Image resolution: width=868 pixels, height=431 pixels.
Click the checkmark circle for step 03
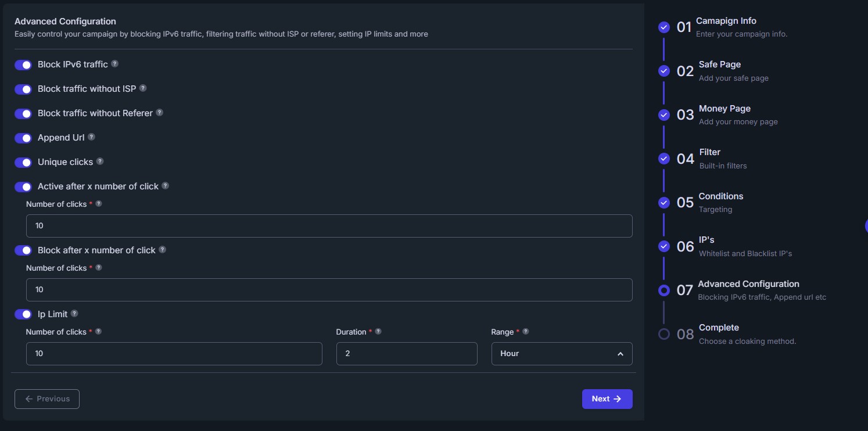[x=664, y=115]
